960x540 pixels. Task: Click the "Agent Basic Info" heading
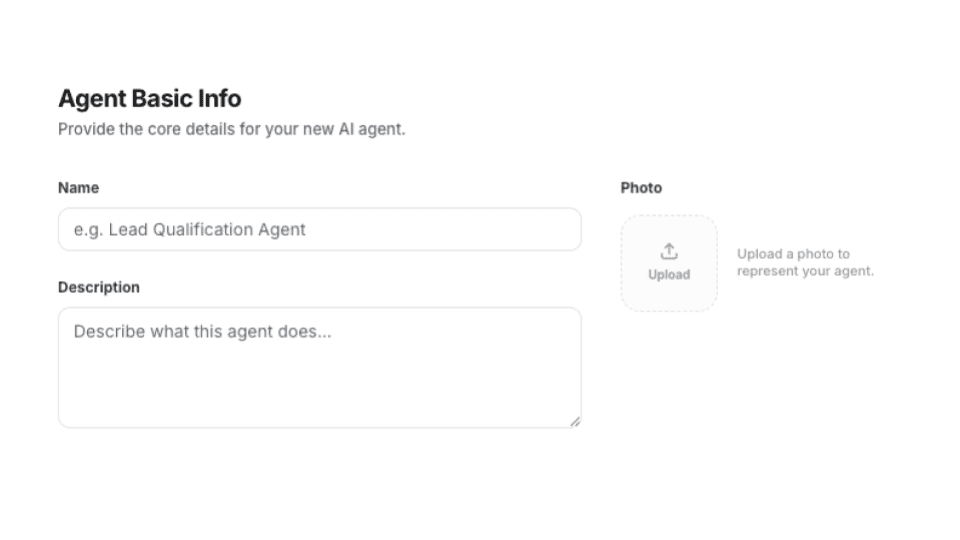click(149, 99)
